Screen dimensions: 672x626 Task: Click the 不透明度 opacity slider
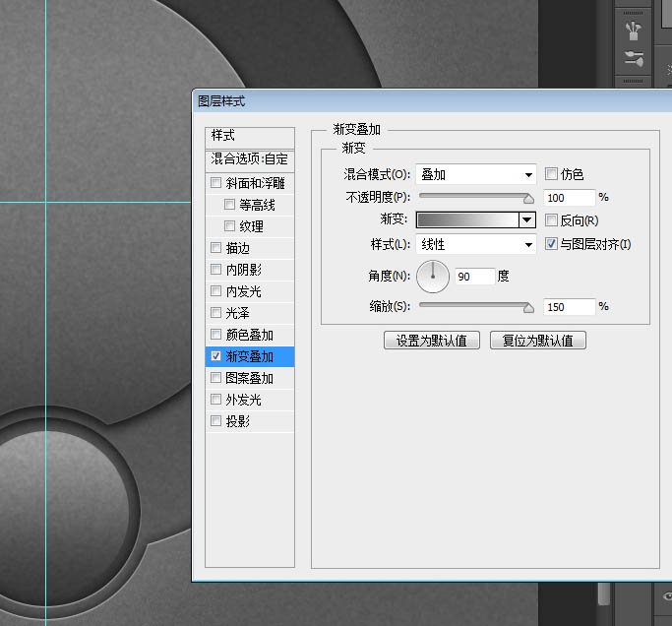(474, 198)
